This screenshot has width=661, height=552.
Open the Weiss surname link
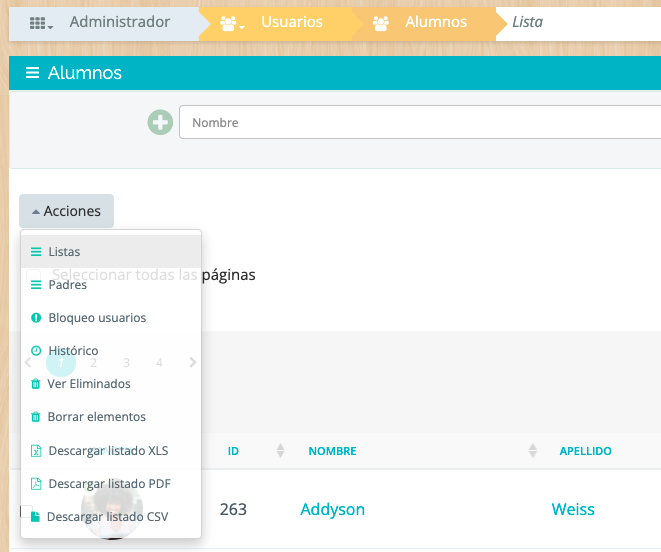(573, 509)
